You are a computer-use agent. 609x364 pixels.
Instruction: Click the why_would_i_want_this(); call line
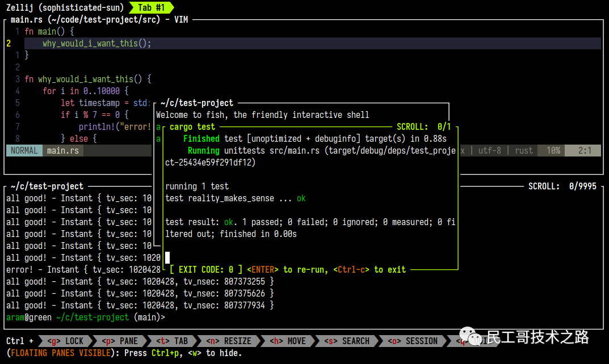tap(96, 44)
